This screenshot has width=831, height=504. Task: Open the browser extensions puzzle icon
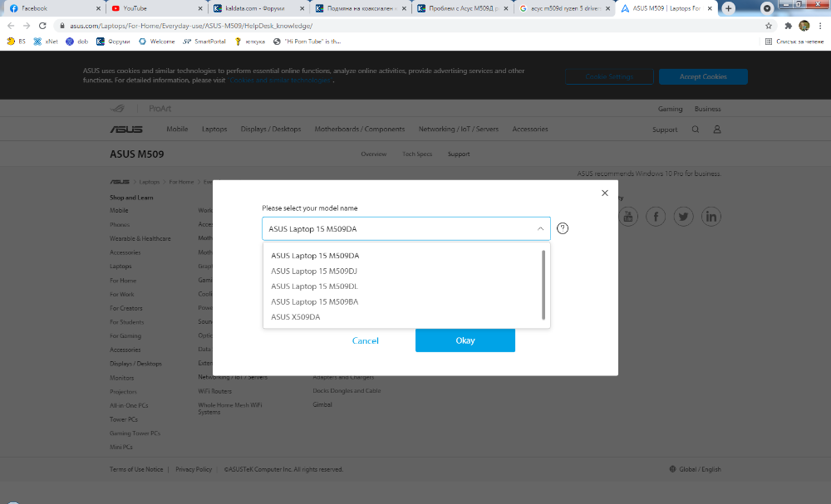click(x=788, y=26)
